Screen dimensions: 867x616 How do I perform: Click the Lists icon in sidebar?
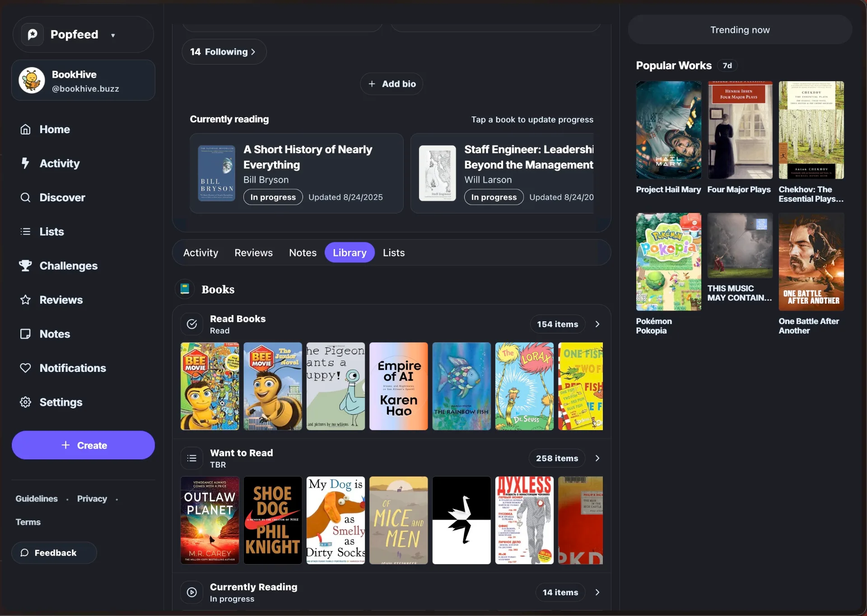coord(25,232)
